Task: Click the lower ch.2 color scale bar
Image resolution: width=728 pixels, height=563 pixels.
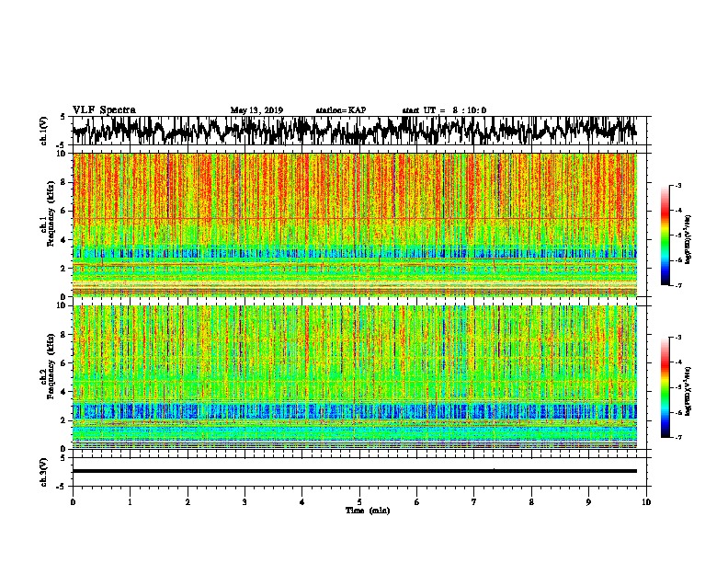Action: coord(665,387)
